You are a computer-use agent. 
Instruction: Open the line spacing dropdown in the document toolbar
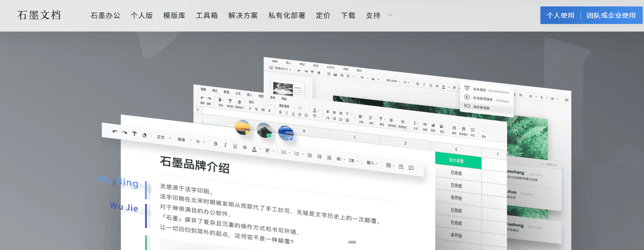353,160
